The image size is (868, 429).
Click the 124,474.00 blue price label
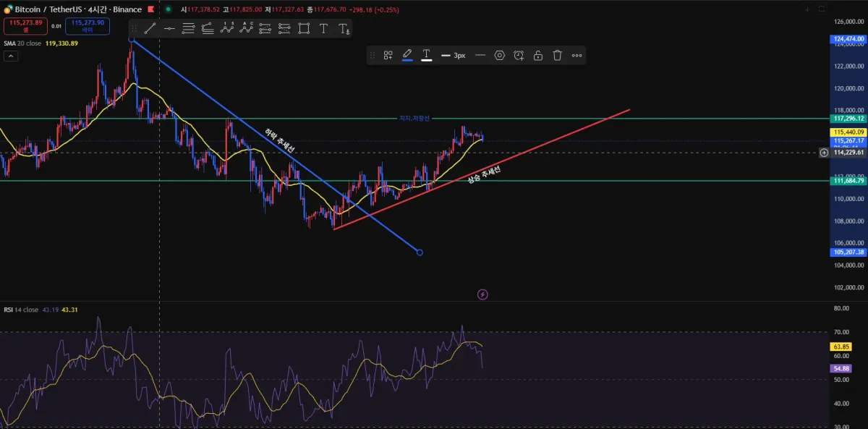pos(849,39)
